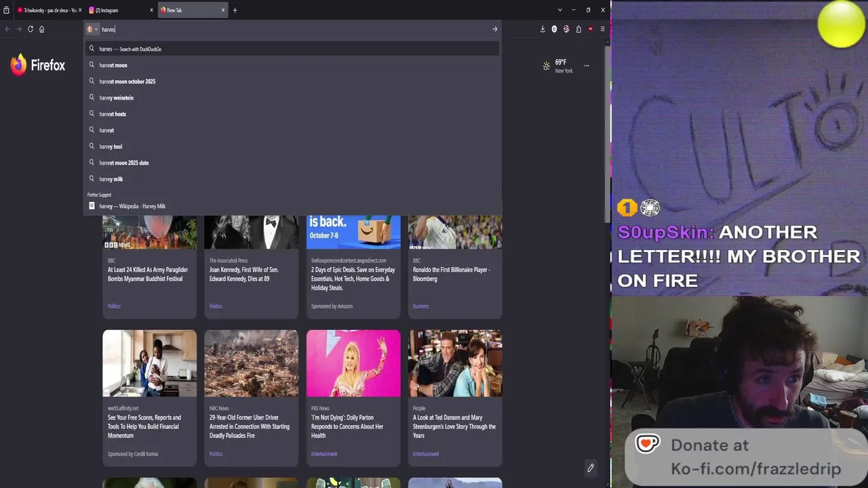This screenshot has height=488, width=868.
Task: Open the Firefox hamburger menu
Action: click(x=602, y=29)
